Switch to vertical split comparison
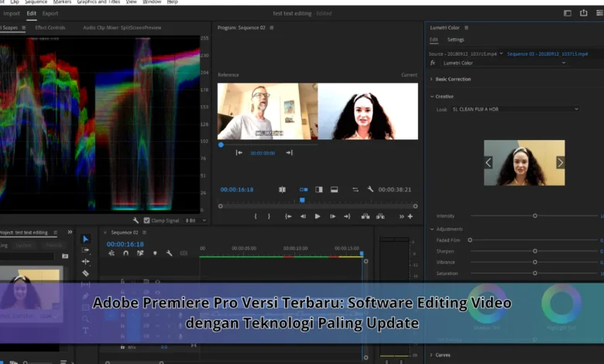604x364 pixels. [x=319, y=190]
